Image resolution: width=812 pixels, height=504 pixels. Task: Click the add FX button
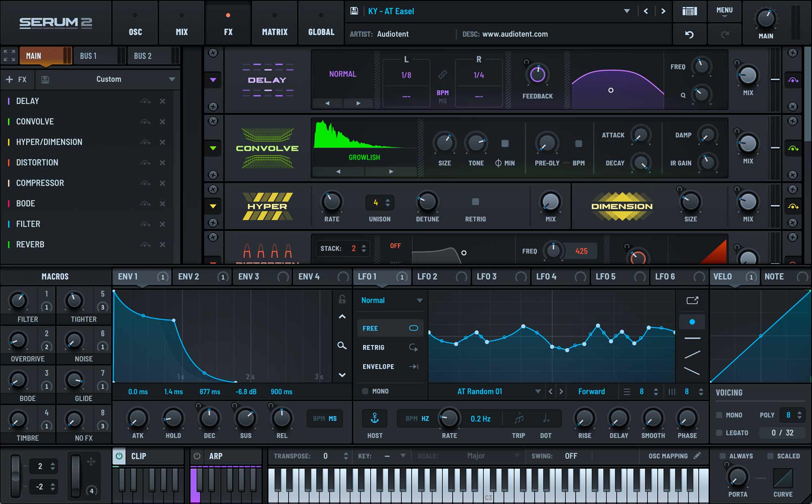pos(16,80)
